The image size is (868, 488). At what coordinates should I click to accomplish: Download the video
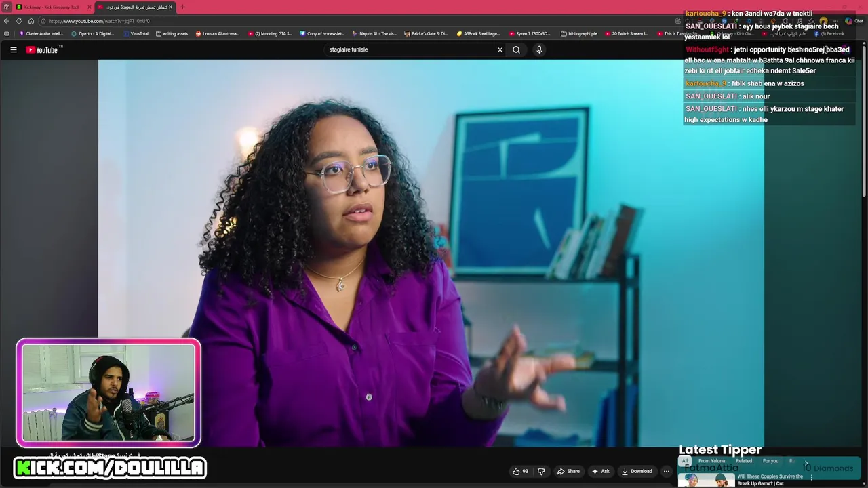tap(637, 471)
